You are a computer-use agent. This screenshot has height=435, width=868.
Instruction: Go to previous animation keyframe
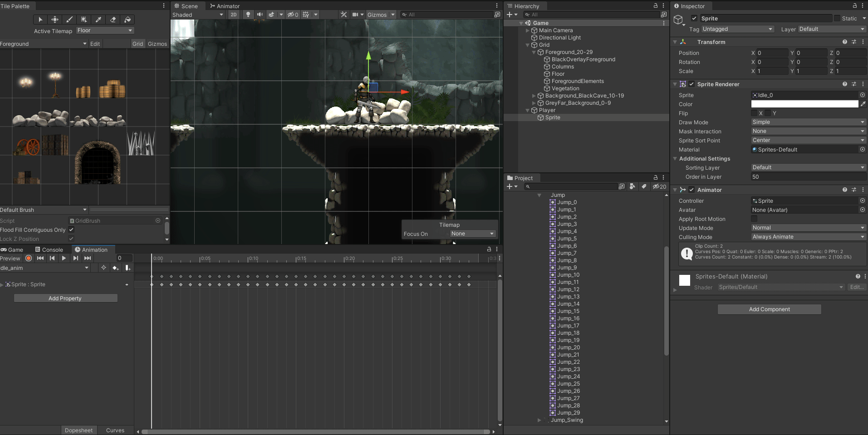coord(52,258)
